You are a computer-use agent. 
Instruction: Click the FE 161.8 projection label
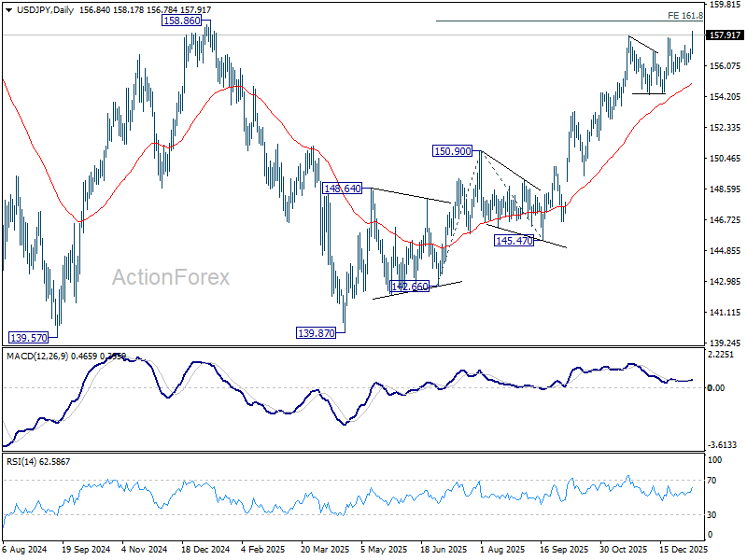point(685,16)
